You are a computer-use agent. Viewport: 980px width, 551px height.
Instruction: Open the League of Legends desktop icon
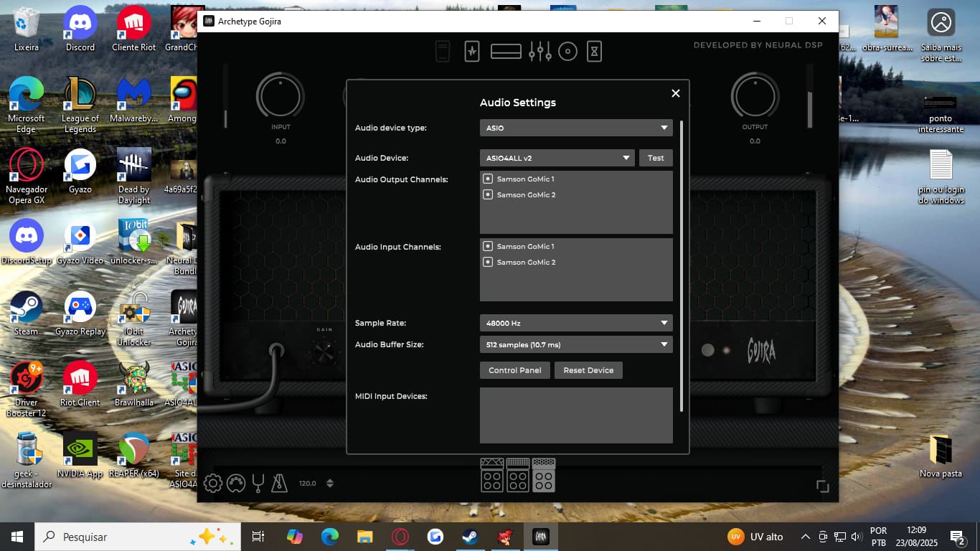(80, 105)
